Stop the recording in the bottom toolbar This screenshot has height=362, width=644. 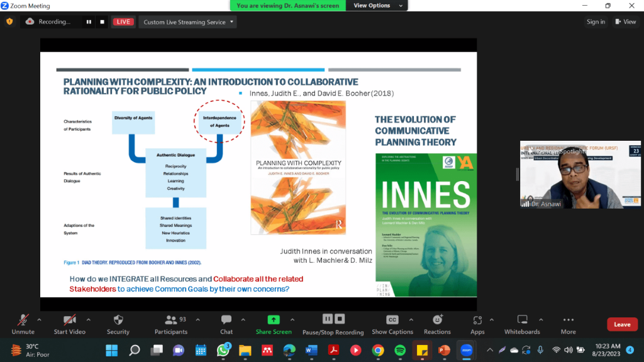tap(340, 319)
